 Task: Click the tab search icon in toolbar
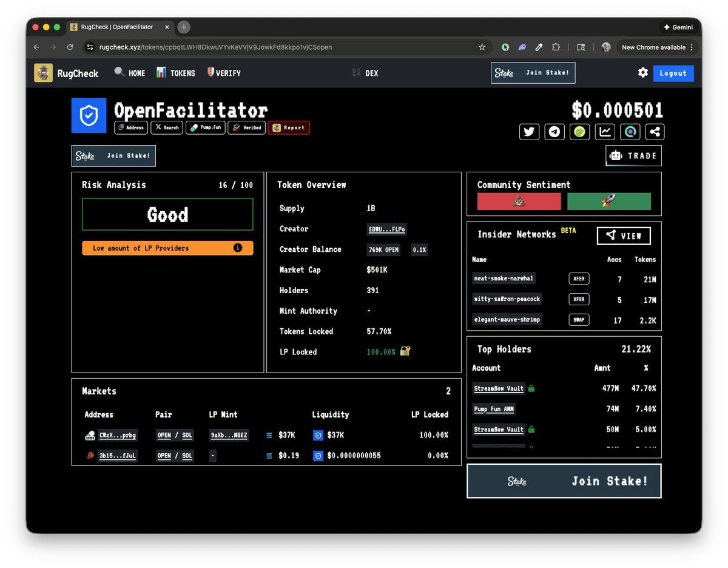pyautogui.click(x=581, y=47)
